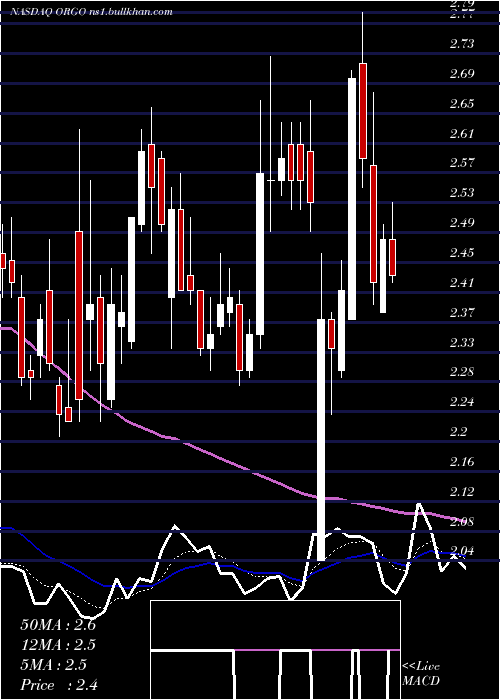Click the 12MA : 2.5 legend value
Image resolution: width=500 pixels, height=700 pixels.
point(58,645)
